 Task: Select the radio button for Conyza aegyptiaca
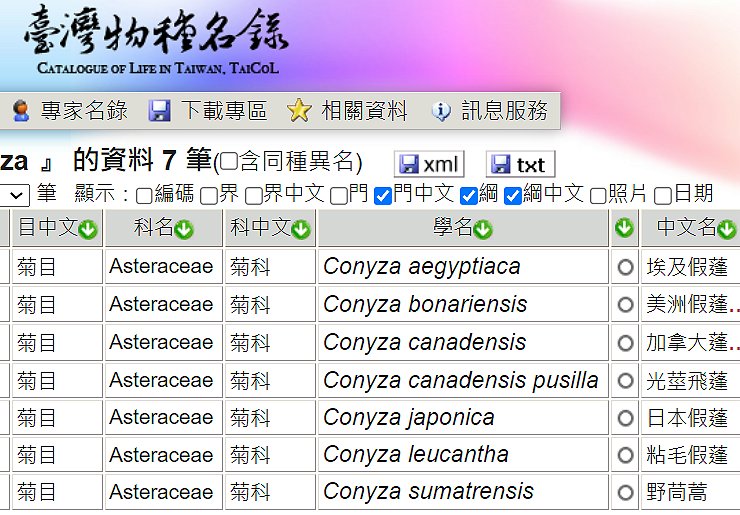pyautogui.click(x=626, y=267)
